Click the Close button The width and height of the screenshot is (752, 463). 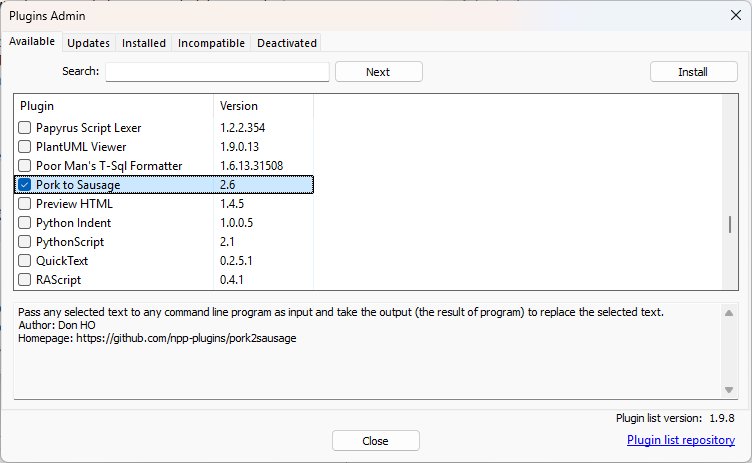376,441
